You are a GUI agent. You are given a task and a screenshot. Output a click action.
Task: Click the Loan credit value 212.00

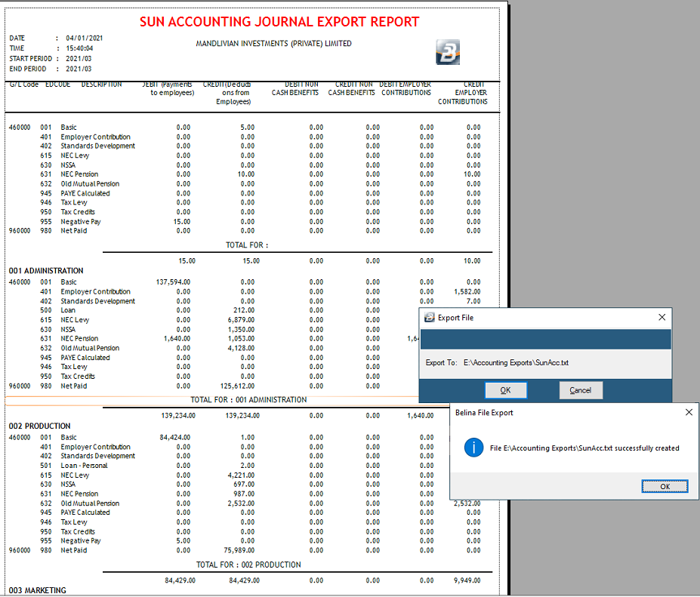click(x=244, y=310)
